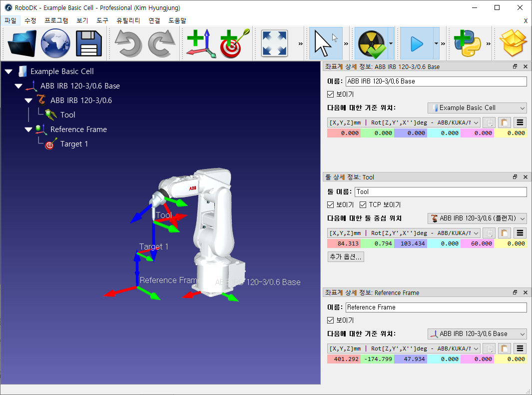Edit the Tool name input field

pyautogui.click(x=441, y=192)
